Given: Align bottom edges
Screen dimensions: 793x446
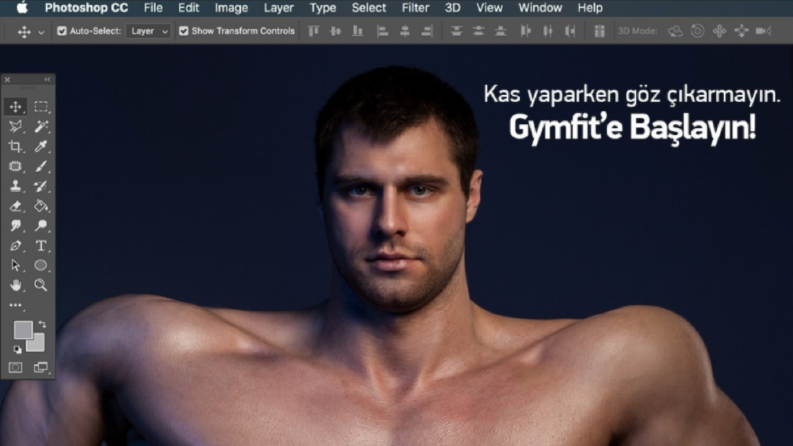Looking at the screenshot, I should (x=358, y=31).
